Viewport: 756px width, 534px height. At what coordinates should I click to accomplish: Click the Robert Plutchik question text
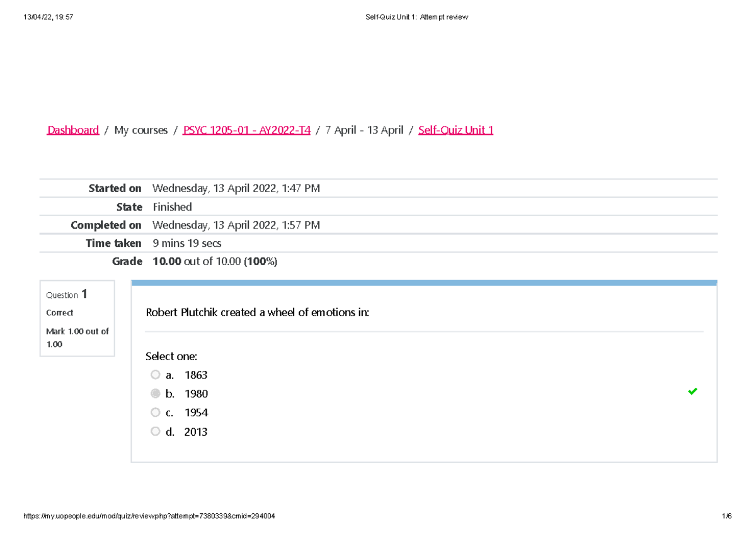coord(257,312)
